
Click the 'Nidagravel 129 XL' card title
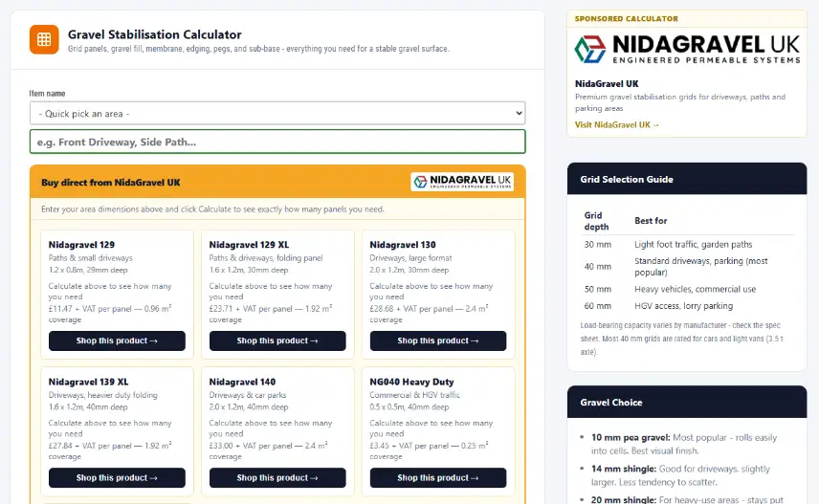[x=249, y=245]
